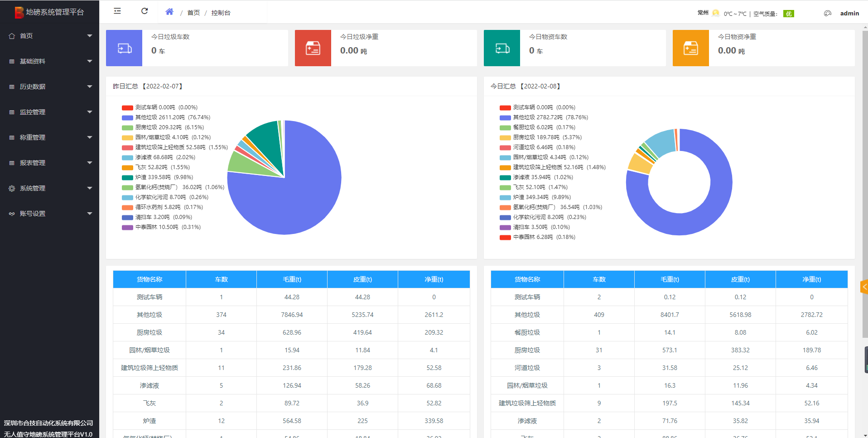Open the 称重管理 sidebar menu
The image size is (868, 438).
coord(49,137)
